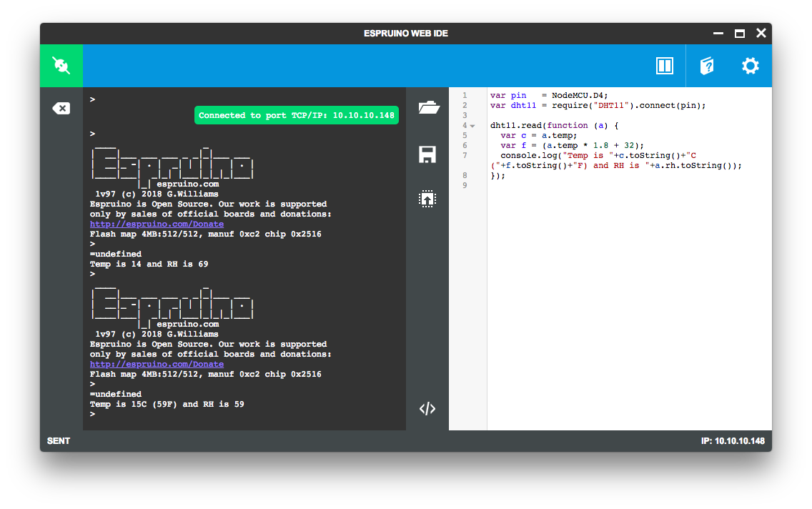This screenshot has height=509, width=812.
Task: Send code to Espruino with upload icon
Action: click(x=427, y=199)
